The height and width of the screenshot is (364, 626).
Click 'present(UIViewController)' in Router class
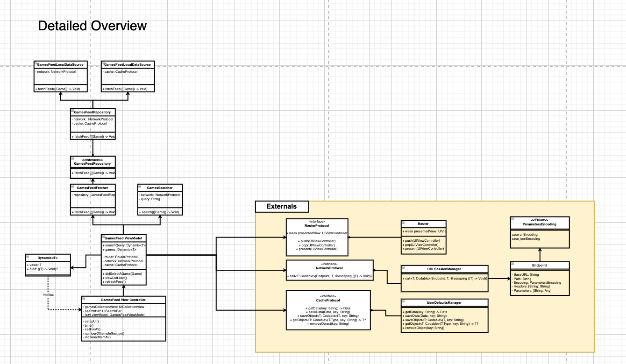[423, 249]
